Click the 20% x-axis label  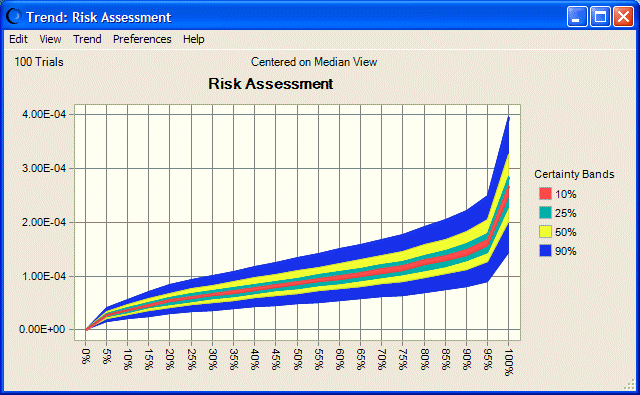(x=170, y=359)
